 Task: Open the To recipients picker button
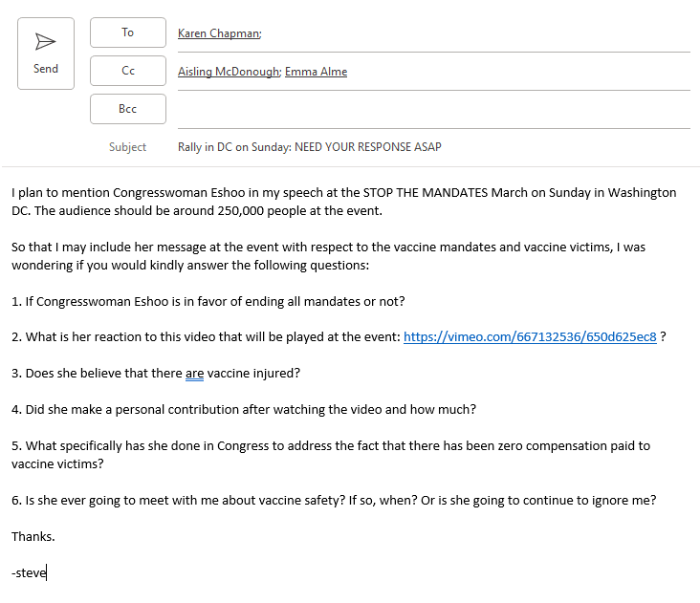[x=127, y=32]
